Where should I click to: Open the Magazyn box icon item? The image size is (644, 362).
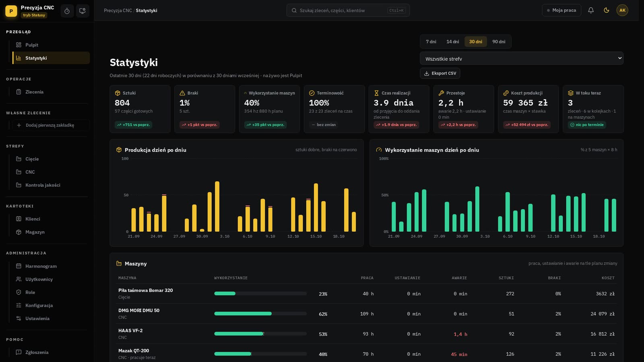pyautogui.click(x=48, y=232)
